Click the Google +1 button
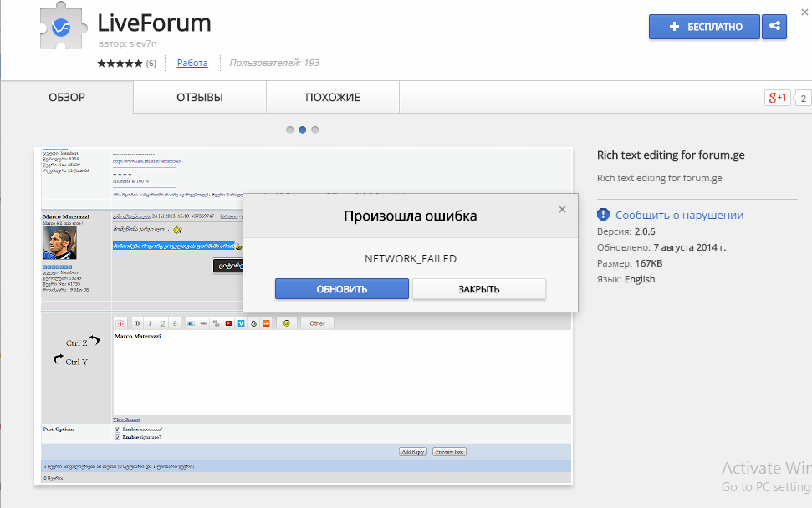812x508 pixels. point(777,98)
